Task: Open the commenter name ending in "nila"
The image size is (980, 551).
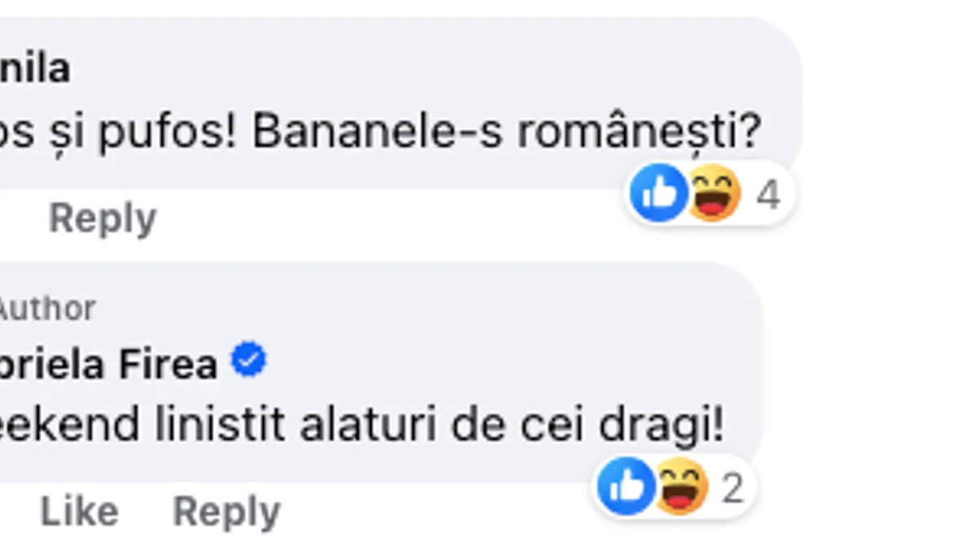Action: pyautogui.click(x=35, y=69)
